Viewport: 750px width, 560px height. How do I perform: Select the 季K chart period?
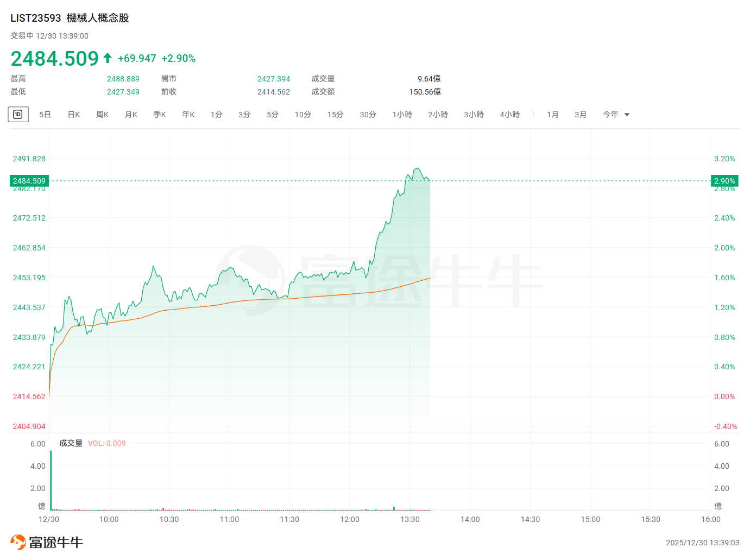[x=160, y=115]
